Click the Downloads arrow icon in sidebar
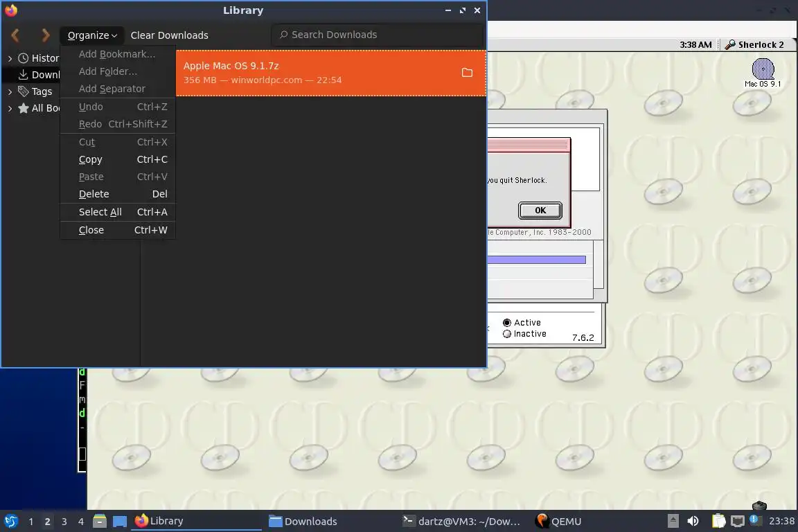Image resolution: width=798 pixels, height=532 pixels. click(24, 75)
